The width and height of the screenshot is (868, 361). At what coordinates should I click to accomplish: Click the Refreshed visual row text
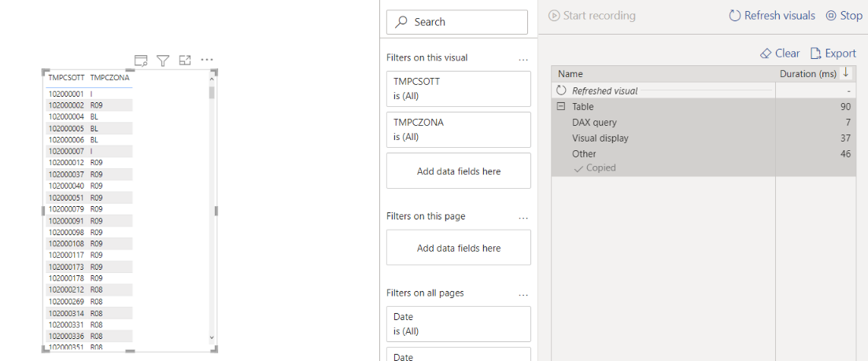point(604,90)
